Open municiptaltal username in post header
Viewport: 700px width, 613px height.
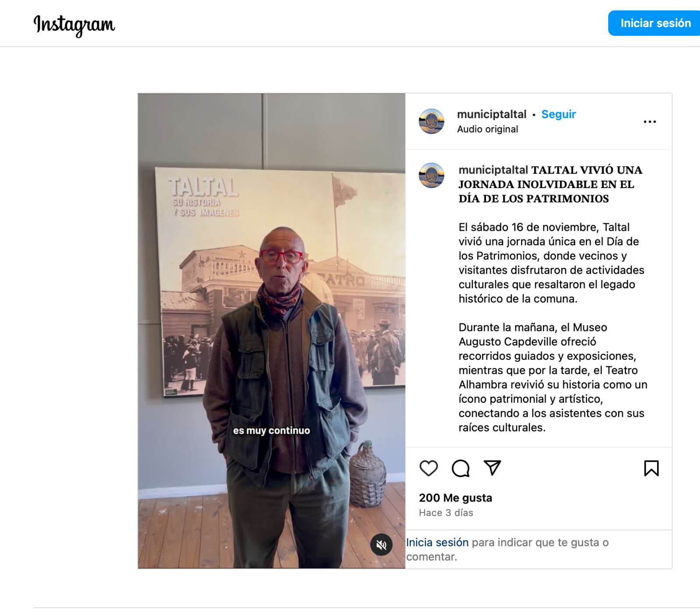[x=491, y=114]
